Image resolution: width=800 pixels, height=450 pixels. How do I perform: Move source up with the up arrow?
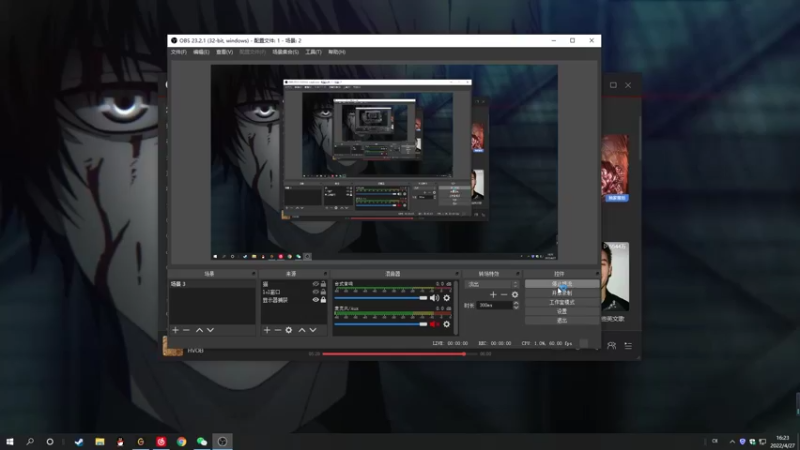tap(302, 330)
